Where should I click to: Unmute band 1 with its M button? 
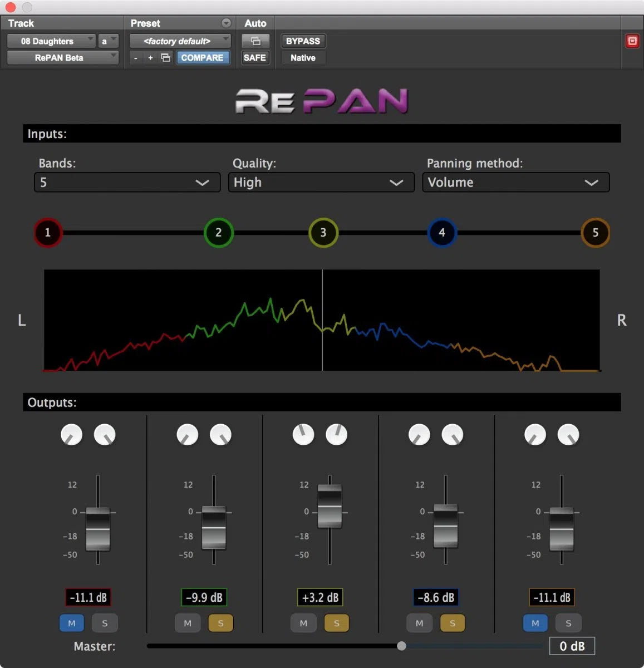(x=71, y=623)
